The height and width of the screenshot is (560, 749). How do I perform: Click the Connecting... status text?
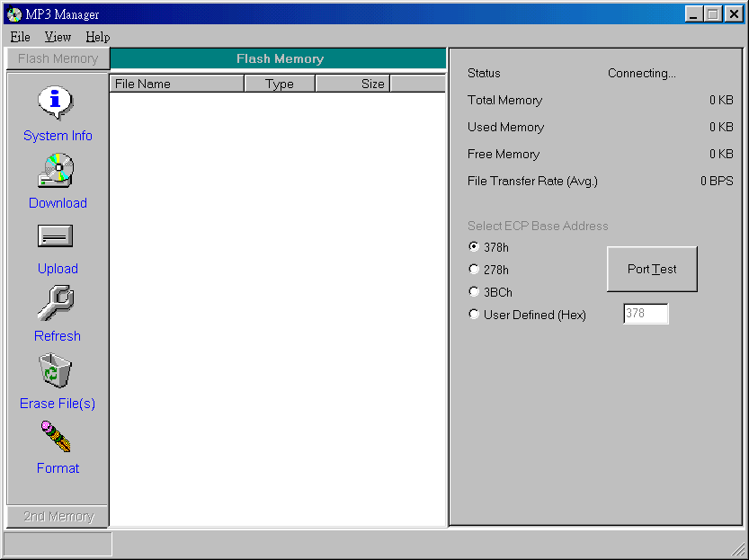tap(641, 73)
